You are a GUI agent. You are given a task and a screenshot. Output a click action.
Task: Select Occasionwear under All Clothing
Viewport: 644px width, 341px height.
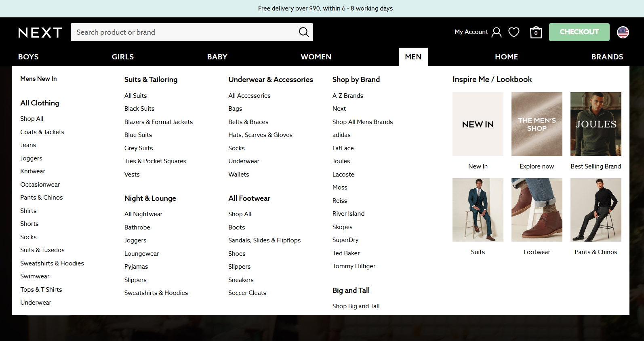tap(40, 185)
